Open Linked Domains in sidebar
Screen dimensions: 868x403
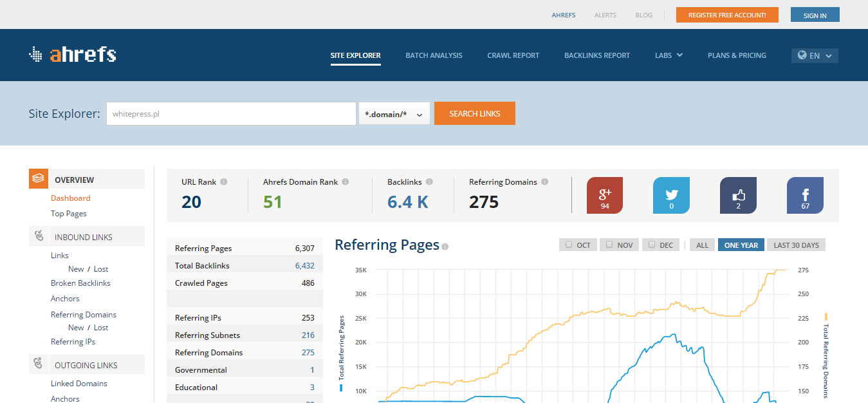[x=79, y=383]
